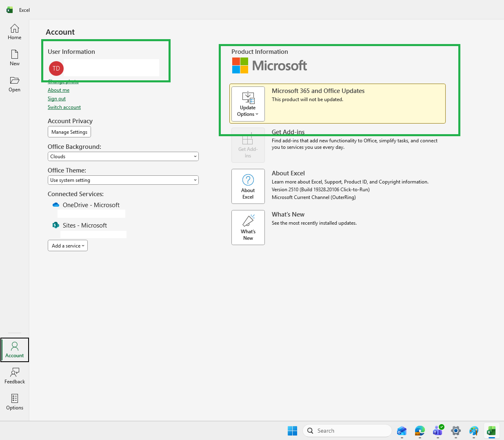Image resolution: width=504 pixels, height=440 pixels.
Task: Click Manage Settings button
Action: 69,132
